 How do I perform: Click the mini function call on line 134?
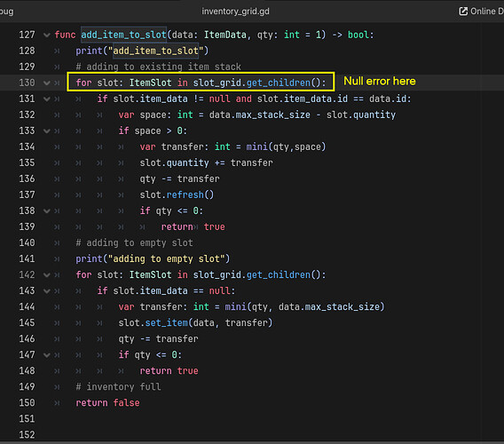click(256, 147)
